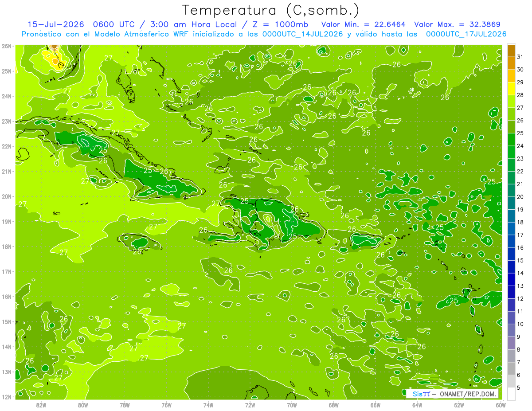Image resolution: width=532 pixels, height=411 pixels.
Task: Click the "Valor Max. = 32.3869" value
Action: [458, 24]
